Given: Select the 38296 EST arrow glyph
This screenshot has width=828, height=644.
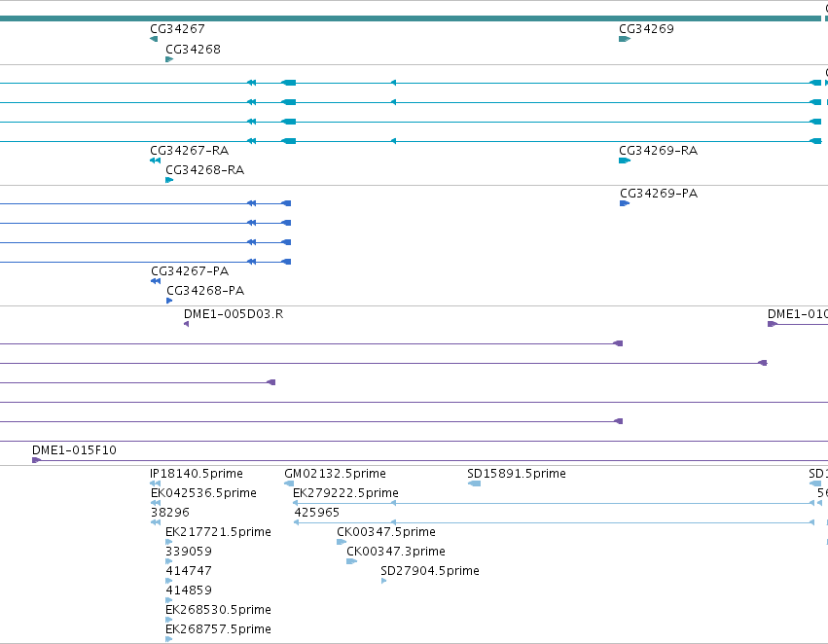Looking at the screenshot, I should pyautogui.click(x=156, y=522).
